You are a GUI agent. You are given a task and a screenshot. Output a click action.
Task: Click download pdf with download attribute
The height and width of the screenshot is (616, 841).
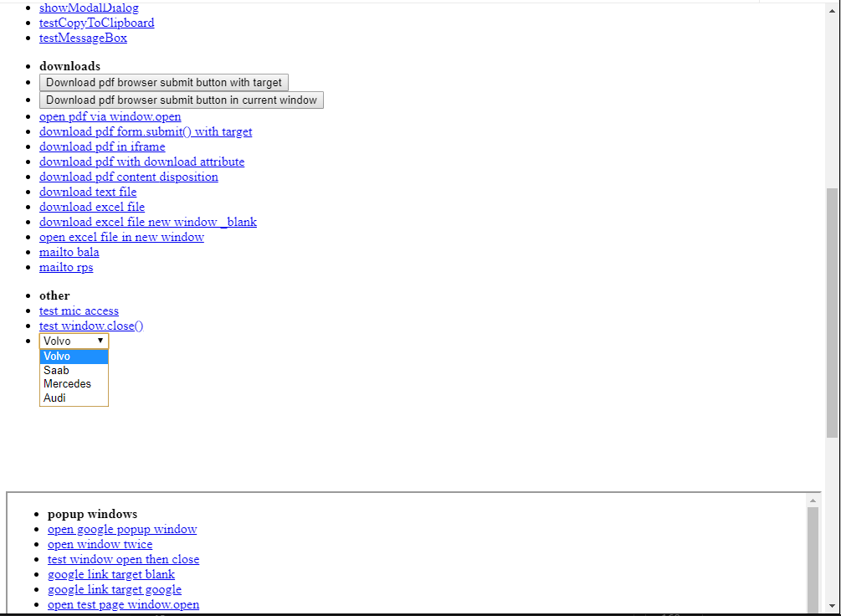point(141,162)
